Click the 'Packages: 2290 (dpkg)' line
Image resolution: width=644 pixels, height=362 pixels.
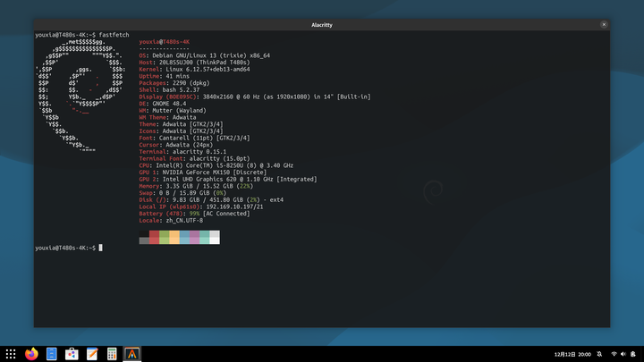click(x=174, y=83)
